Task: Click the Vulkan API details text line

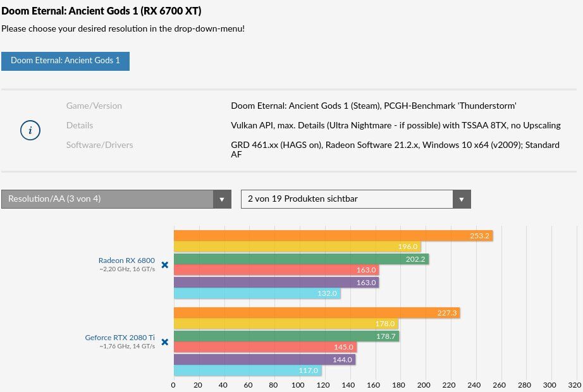Action: pos(396,125)
